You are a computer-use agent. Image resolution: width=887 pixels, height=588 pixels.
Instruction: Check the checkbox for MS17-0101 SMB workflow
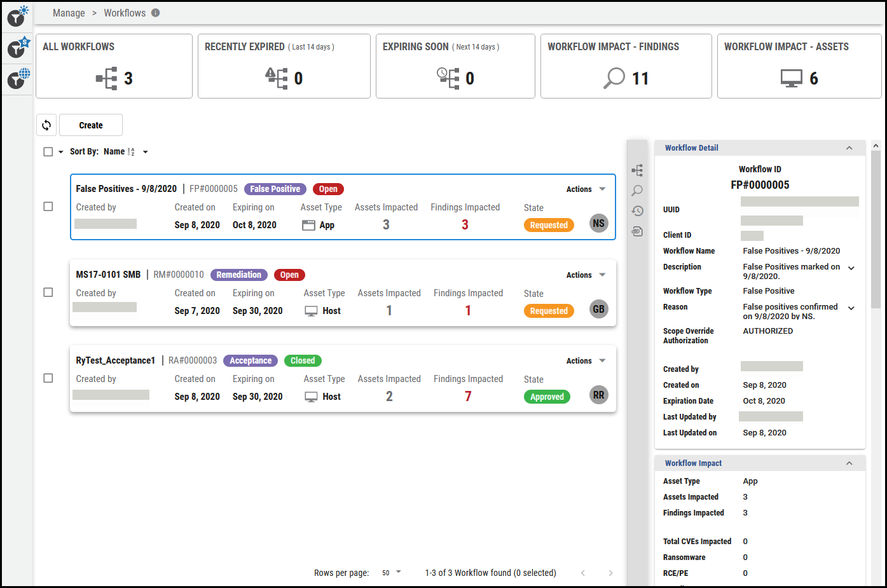coord(48,292)
